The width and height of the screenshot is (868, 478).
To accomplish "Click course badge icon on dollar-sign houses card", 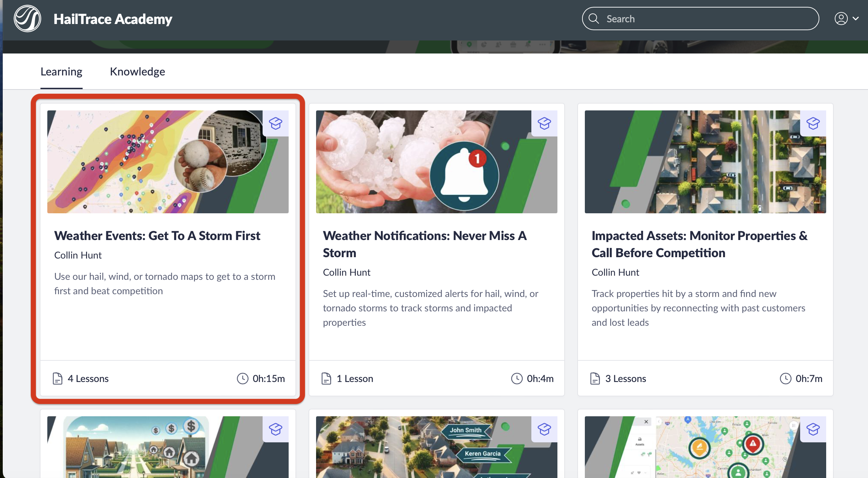I will (276, 429).
